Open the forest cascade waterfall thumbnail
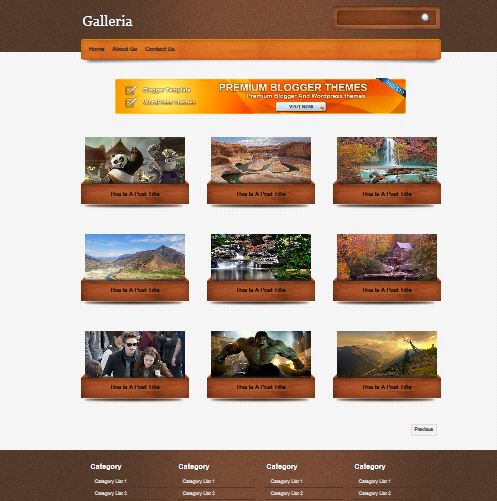 pos(261,257)
